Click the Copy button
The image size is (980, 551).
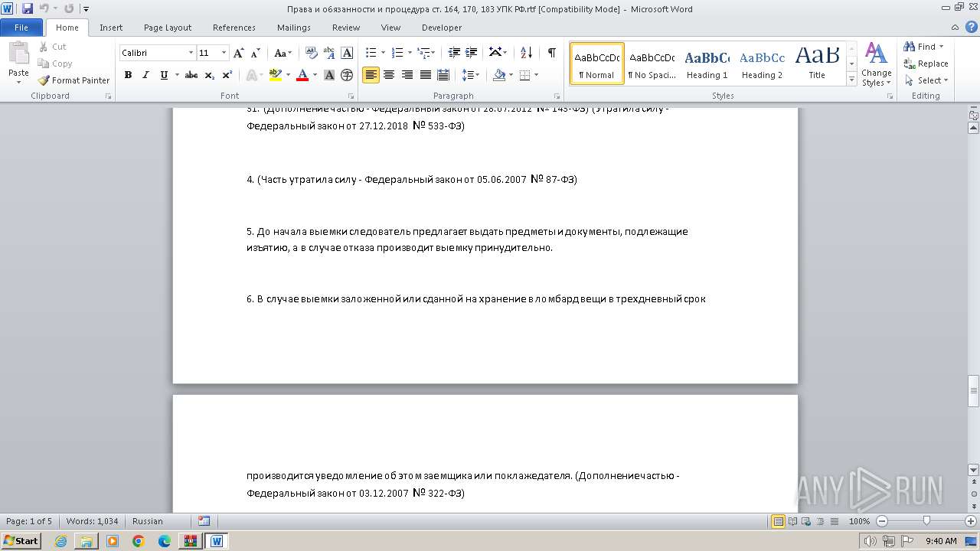click(55, 64)
